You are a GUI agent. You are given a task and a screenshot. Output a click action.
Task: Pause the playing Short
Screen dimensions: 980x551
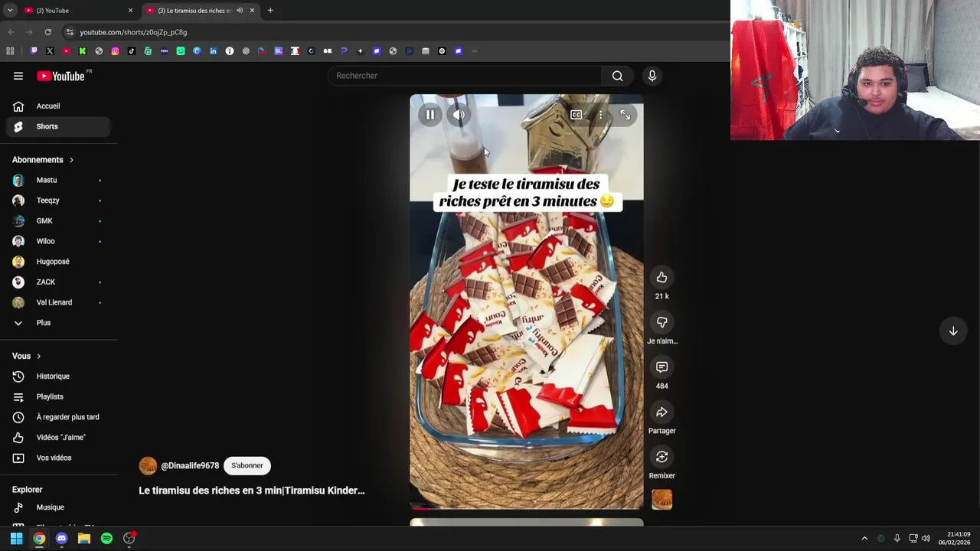[x=430, y=115]
